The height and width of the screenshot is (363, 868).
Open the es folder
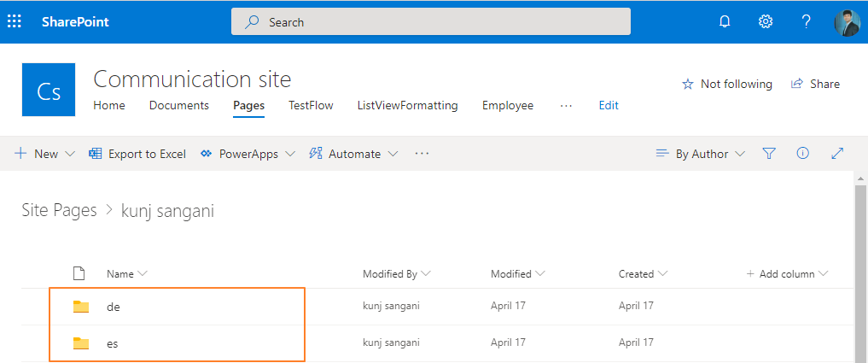pos(113,343)
